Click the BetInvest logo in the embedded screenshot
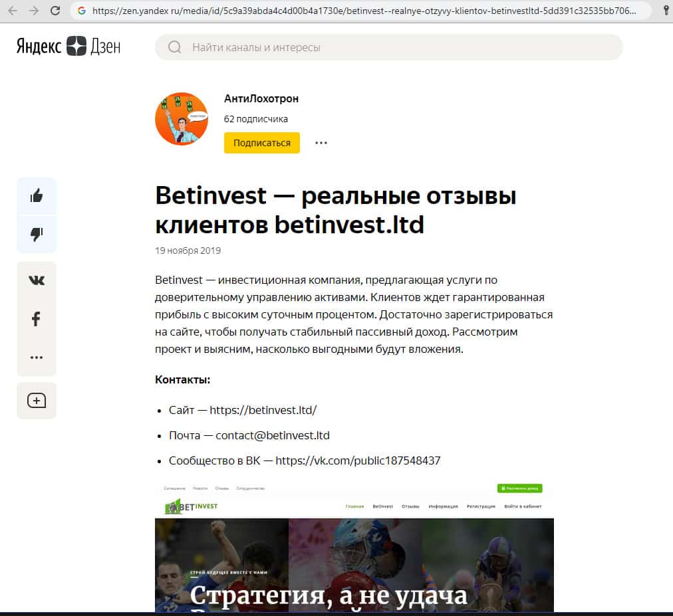Screen dimensions: 673x616 pyautogui.click(x=192, y=506)
